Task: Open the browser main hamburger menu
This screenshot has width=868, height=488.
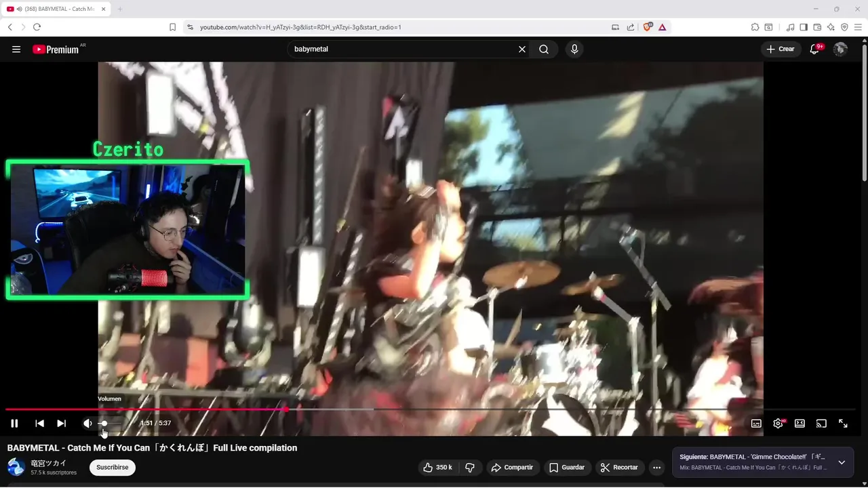Action: [858, 27]
